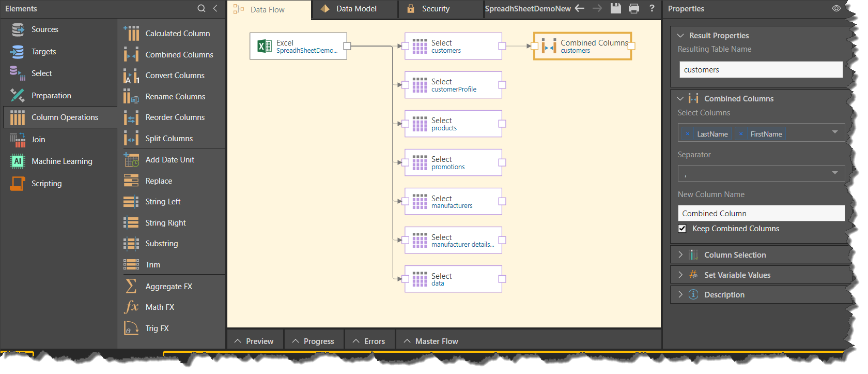Remove LastName chip from Select Columns
Image resolution: width=868 pixels, height=374 pixels.
coord(687,134)
